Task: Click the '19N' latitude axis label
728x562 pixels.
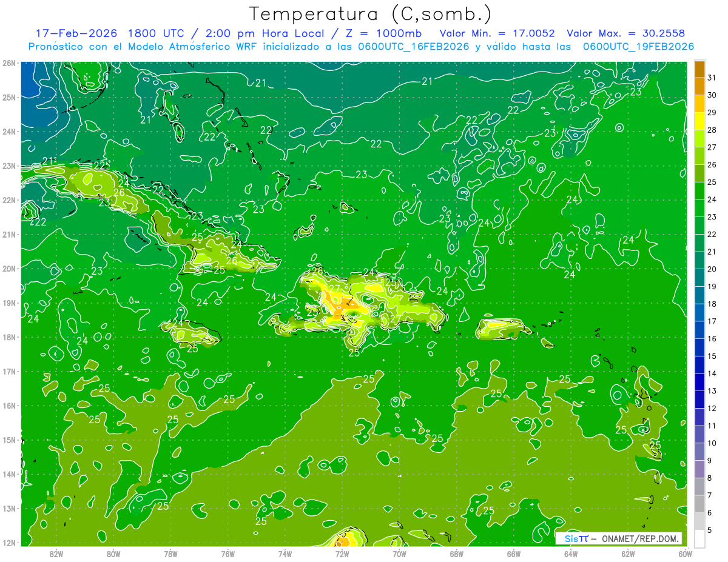Action: pyautogui.click(x=9, y=303)
